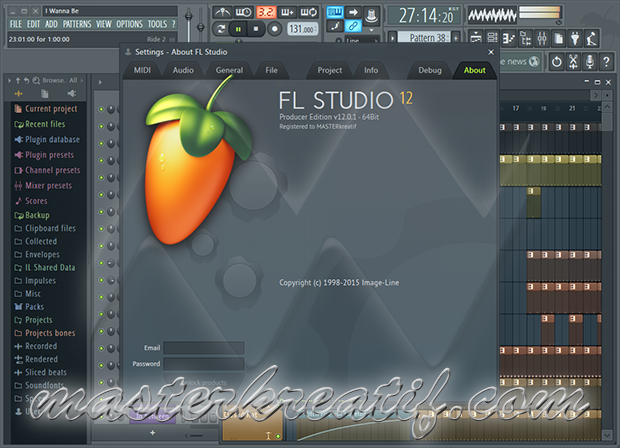
Task: Click the round record button
Action: point(275,28)
